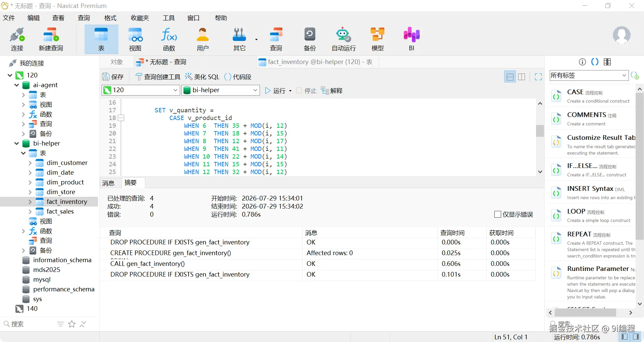Click 美化 SQL button

202,77
